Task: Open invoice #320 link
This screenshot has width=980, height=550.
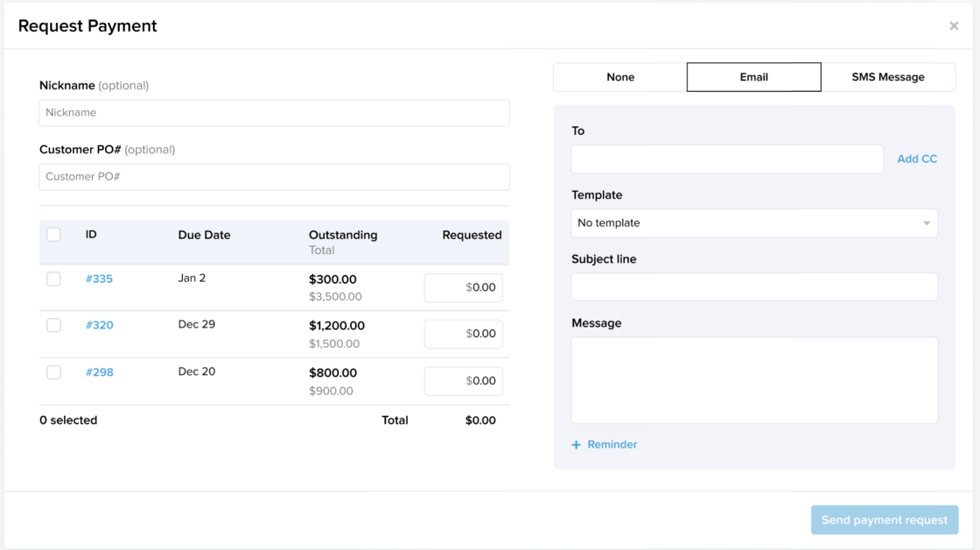Action: 99,325
